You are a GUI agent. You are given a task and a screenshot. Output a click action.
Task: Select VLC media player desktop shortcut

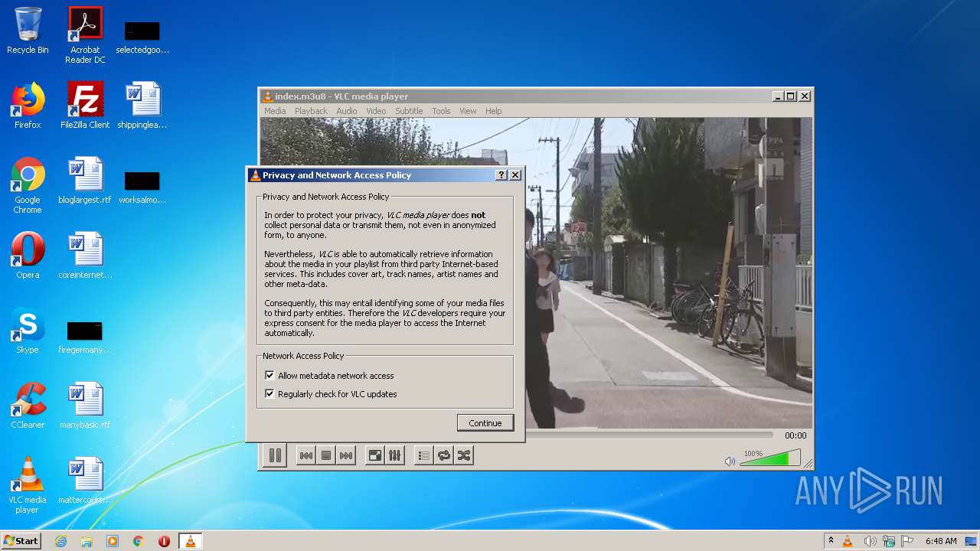point(28,485)
